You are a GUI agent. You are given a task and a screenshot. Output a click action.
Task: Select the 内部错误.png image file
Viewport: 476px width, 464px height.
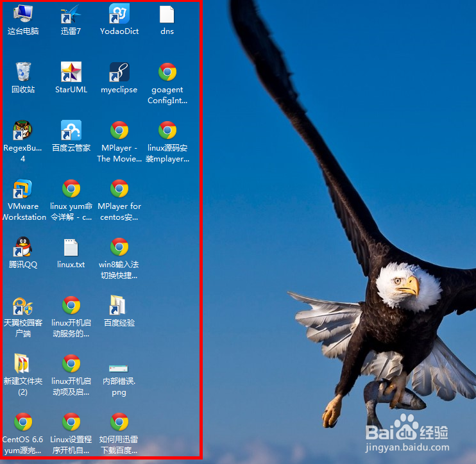[x=119, y=369]
